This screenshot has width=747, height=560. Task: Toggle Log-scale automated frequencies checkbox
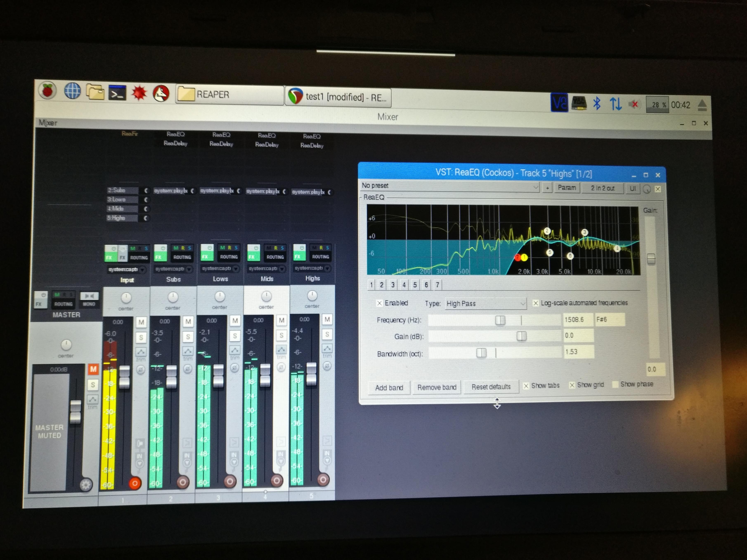536,303
